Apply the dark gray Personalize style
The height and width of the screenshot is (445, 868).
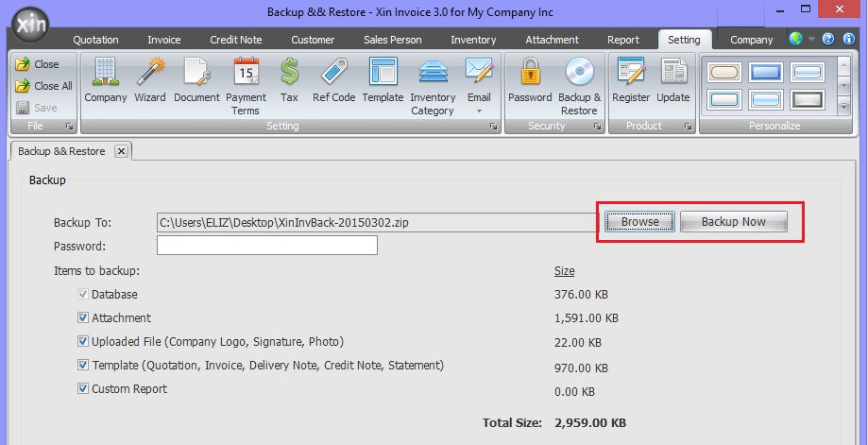808,100
